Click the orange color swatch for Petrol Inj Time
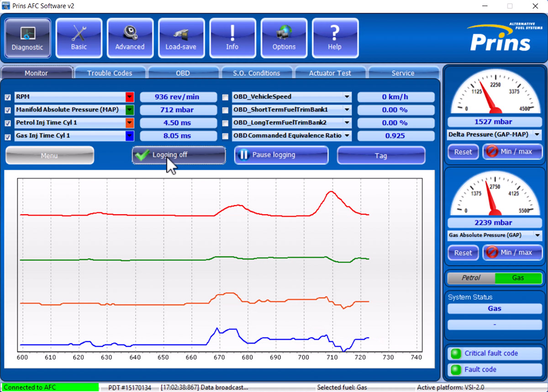The image size is (548, 392). click(130, 123)
